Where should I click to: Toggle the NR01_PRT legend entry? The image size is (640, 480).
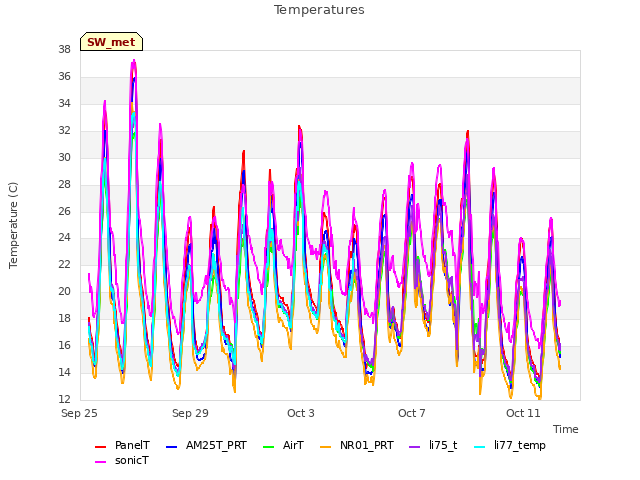[x=357, y=445]
